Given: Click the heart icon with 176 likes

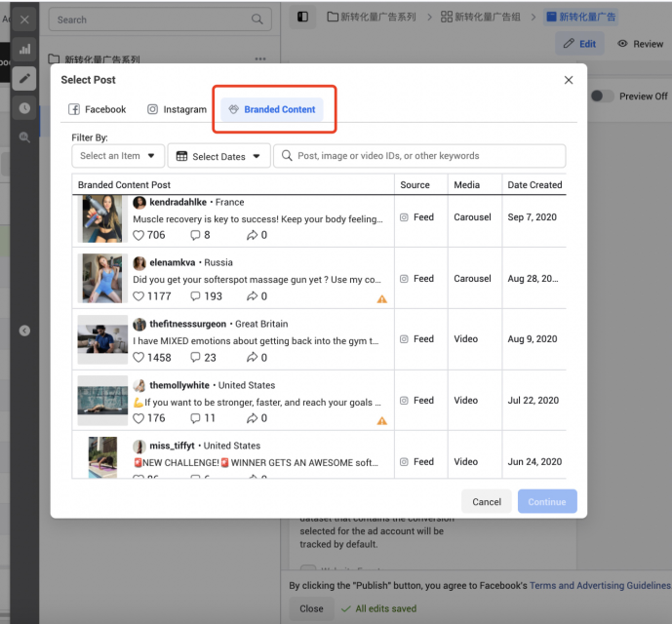Looking at the screenshot, I should [x=138, y=418].
